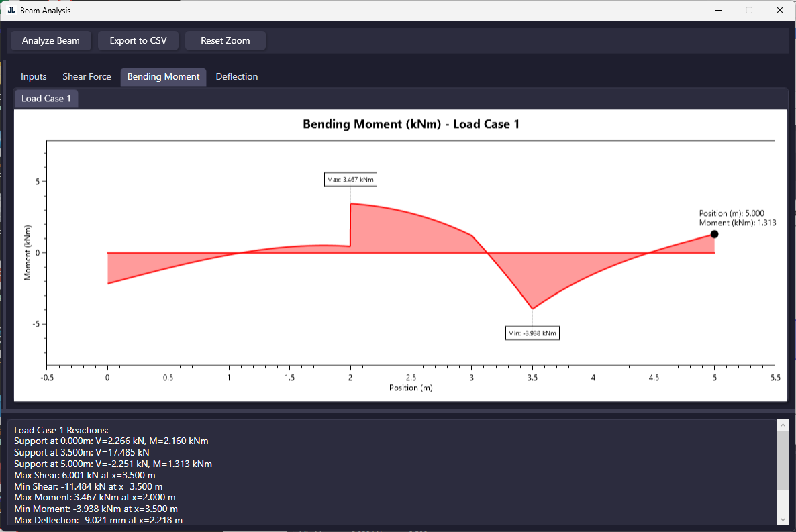This screenshot has width=796, height=532.
Task: Click the Min: -3.938 kNm annotation label
Action: click(x=532, y=333)
